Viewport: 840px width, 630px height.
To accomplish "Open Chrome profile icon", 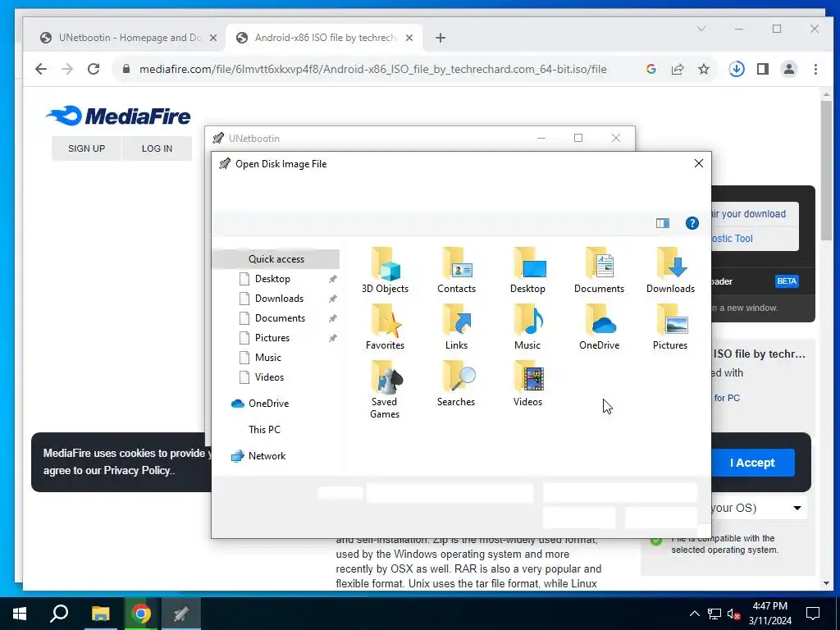I will (x=789, y=69).
